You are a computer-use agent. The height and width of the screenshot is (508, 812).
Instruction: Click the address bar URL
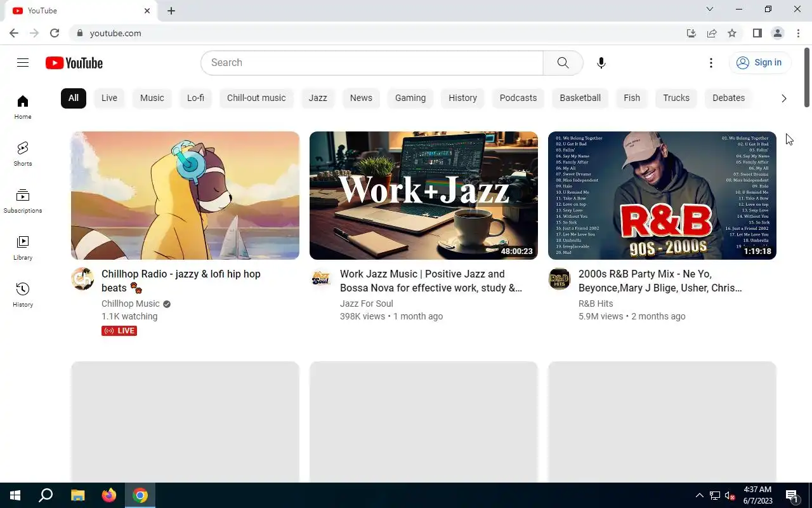pos(115,33)
